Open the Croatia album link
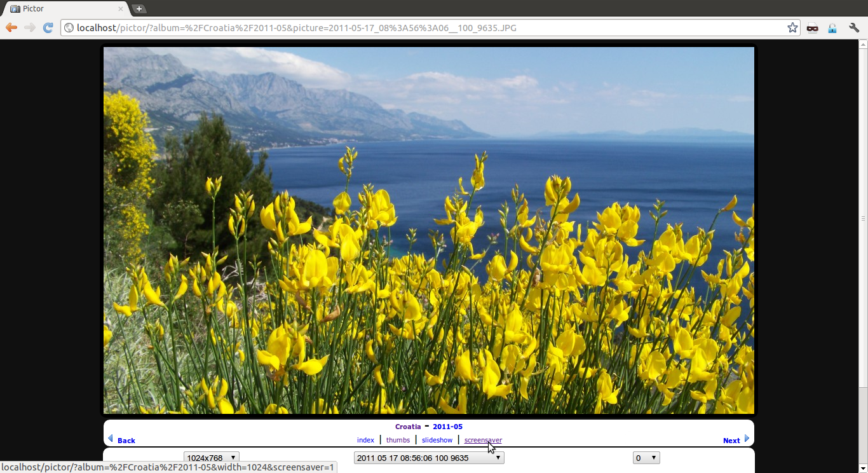This screenshot has width=868, height=473. 408,427
